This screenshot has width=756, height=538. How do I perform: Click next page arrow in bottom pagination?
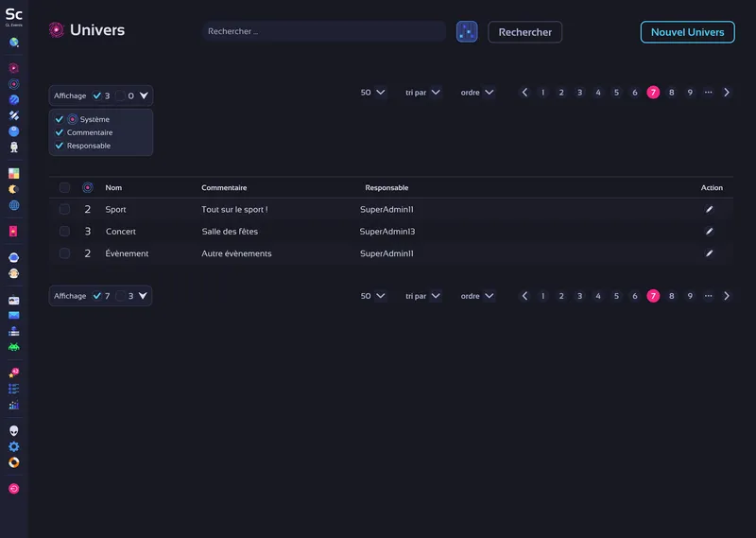click(x=727, y=296)
